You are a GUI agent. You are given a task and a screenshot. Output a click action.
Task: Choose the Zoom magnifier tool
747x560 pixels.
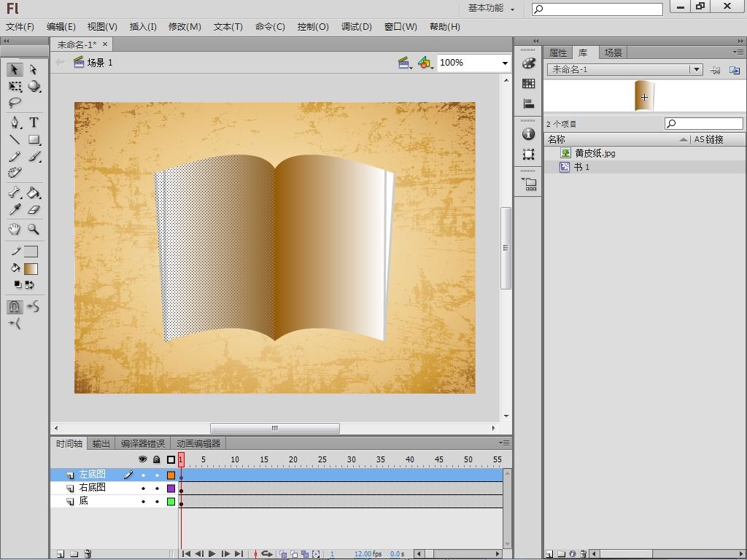[x=34, y=229]
